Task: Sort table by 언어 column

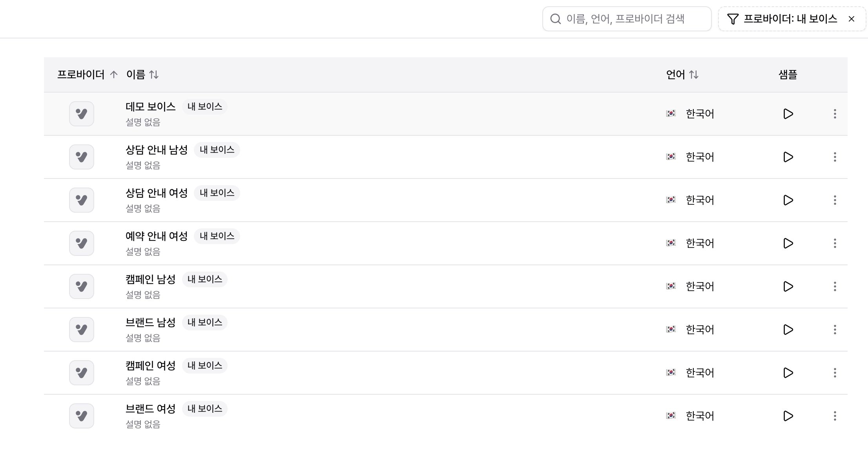Action: (682, 75)
